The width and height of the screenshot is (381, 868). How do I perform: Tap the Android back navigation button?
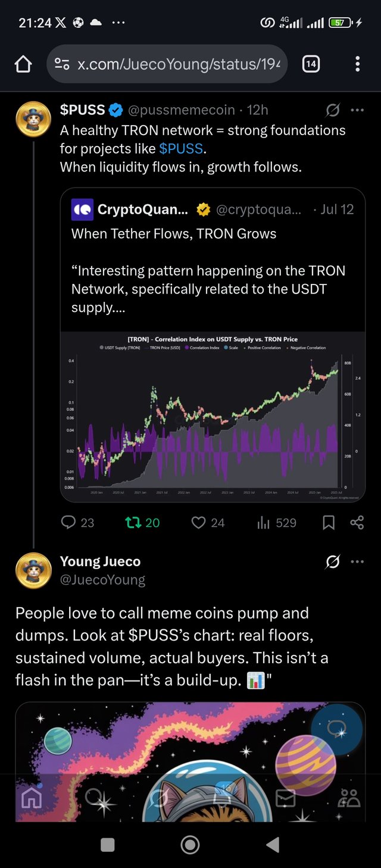coord(273,844)
